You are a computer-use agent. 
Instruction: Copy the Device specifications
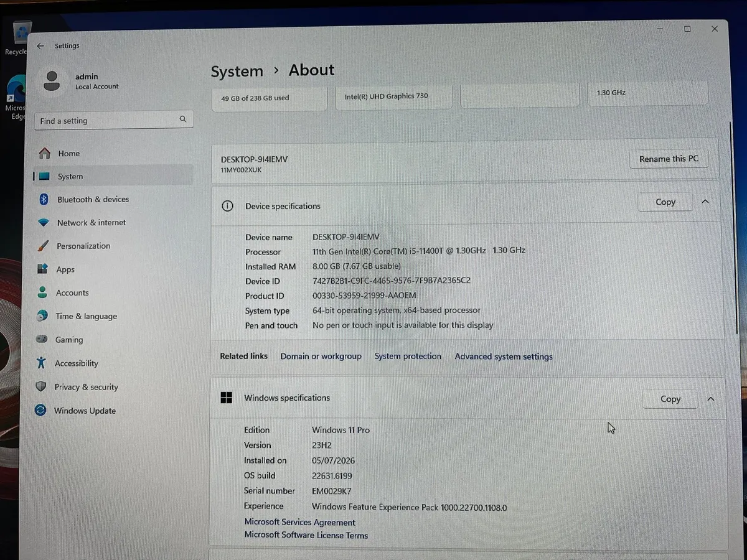tap(665, 202)
